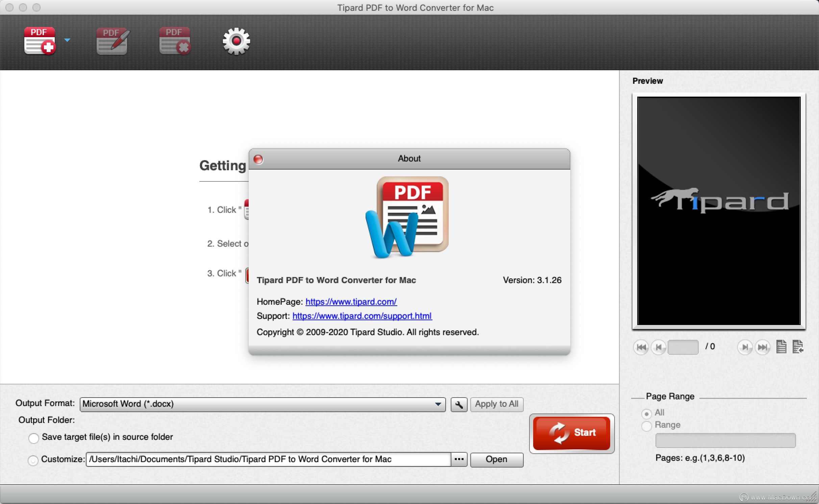This screenshot has height=504, width=819.
Task: Go to previous page in Preview
Action: coord(658,347)
